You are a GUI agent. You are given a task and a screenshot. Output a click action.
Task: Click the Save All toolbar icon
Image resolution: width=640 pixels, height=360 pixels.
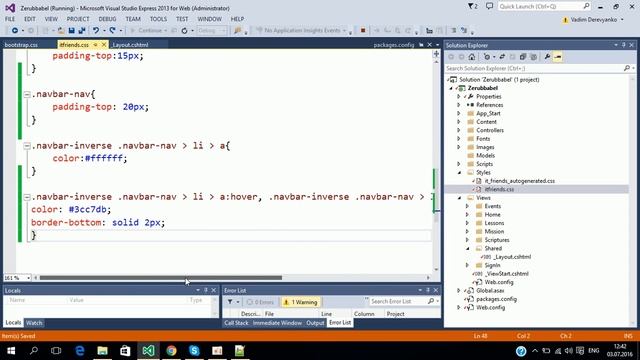82,31
